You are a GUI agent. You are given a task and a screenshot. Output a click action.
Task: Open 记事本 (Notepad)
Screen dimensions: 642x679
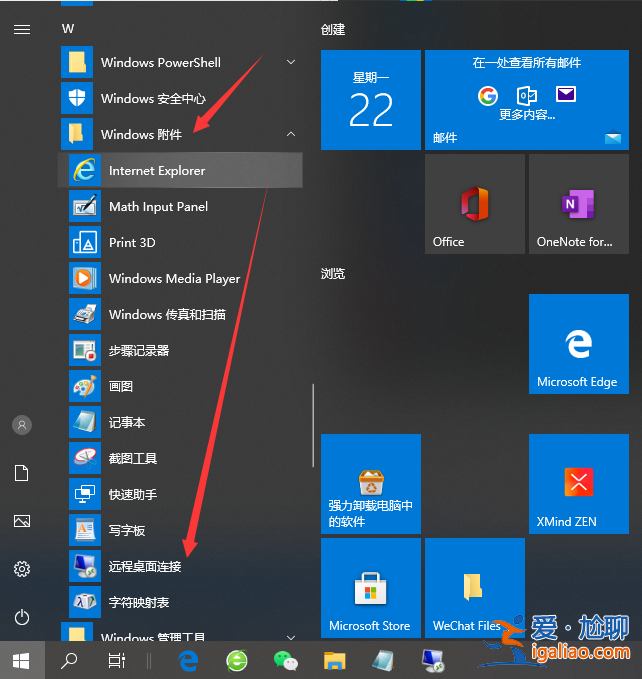click(180, 422)
